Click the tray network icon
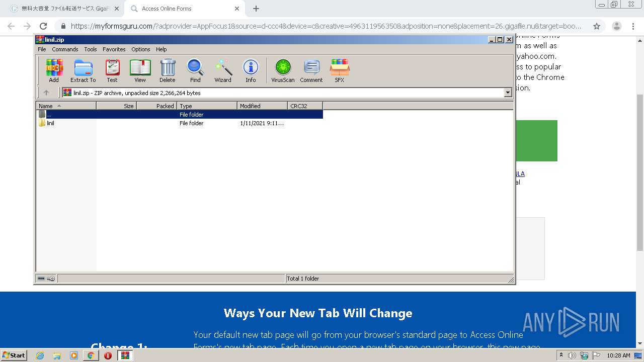 point(584,355)
